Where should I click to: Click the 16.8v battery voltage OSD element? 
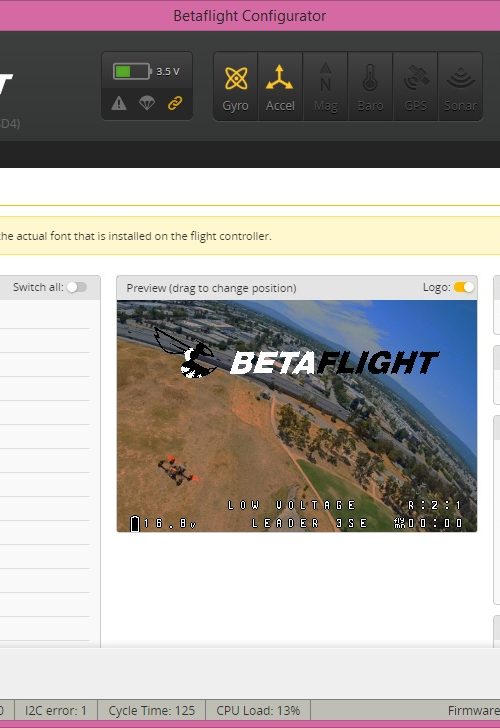[164, 524]
